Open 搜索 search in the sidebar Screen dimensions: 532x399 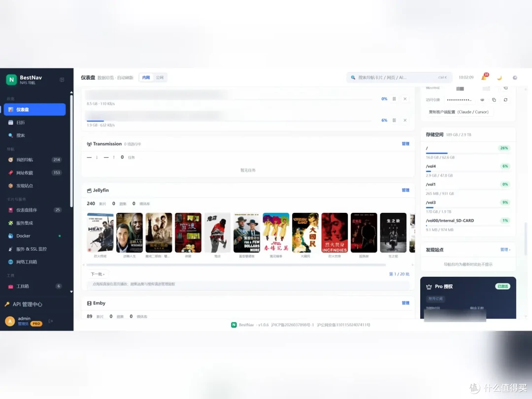[34, 135]
